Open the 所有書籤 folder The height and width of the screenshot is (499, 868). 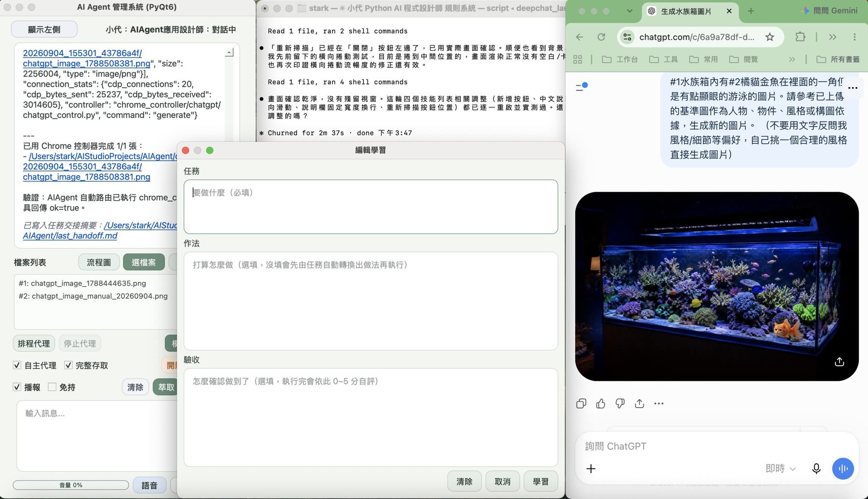tap(838, 59)
